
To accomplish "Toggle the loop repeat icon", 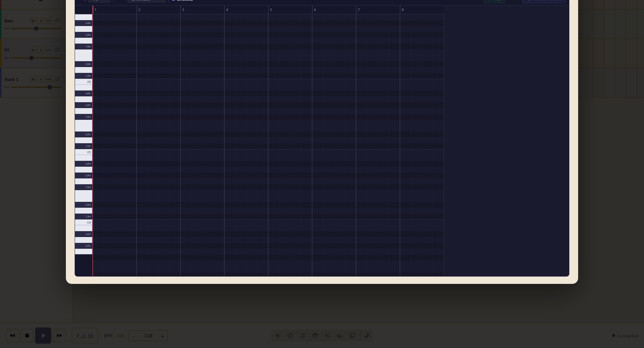I will (302, 336).
